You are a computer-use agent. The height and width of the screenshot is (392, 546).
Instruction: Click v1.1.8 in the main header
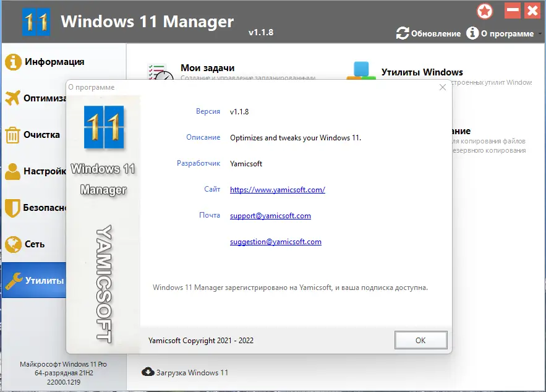[x=261, y=32]
